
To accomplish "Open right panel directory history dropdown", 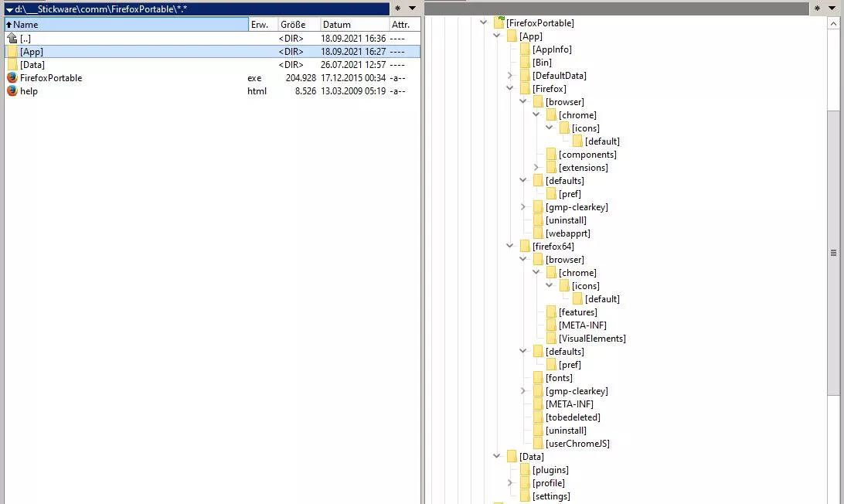I will pyautogui.click(x=832, y=8).
